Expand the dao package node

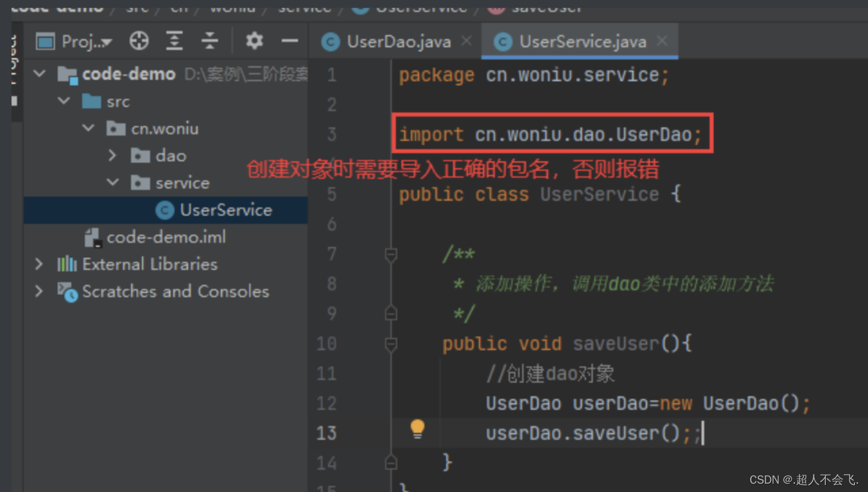click(x=112, y=155)
